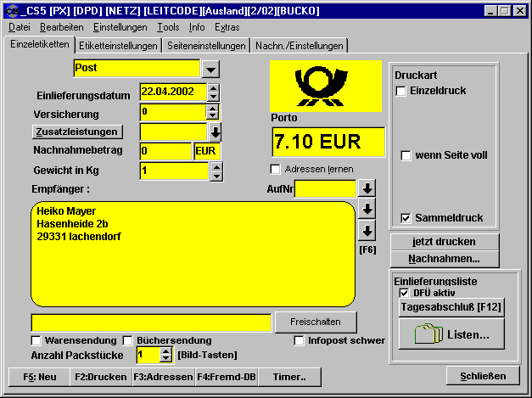Click down-arrow button next to AufNr field
Image resolution: width=532 pixels, height=398 pixels.
pyautogui.click(x=367, y=188)
